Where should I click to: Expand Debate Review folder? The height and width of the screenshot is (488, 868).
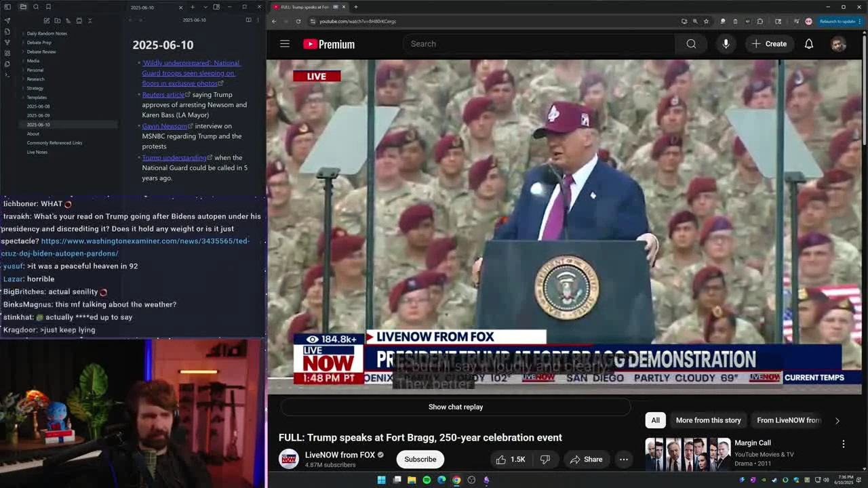41,52
